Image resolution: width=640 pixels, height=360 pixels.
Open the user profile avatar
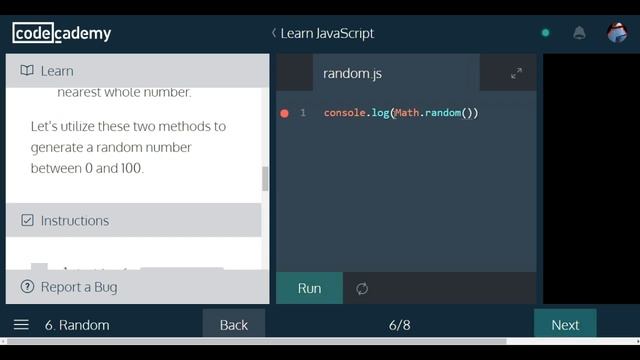tap(617, 33)
